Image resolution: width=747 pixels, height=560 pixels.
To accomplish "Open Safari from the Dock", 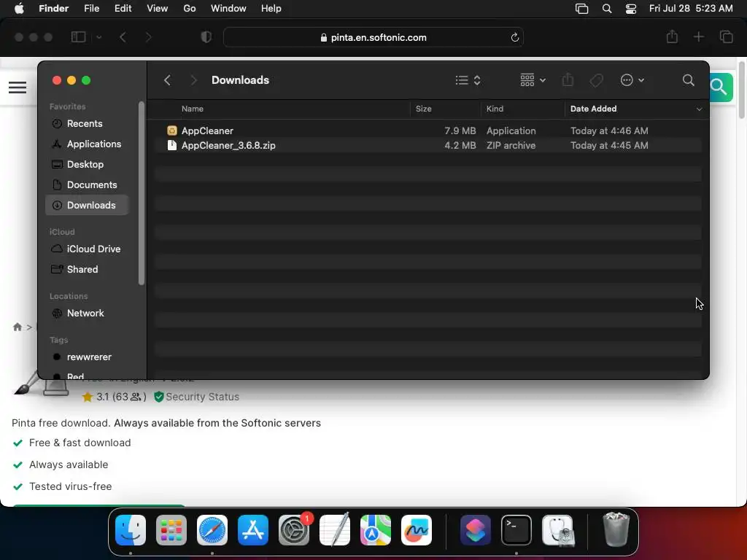I will pos(212,530).
